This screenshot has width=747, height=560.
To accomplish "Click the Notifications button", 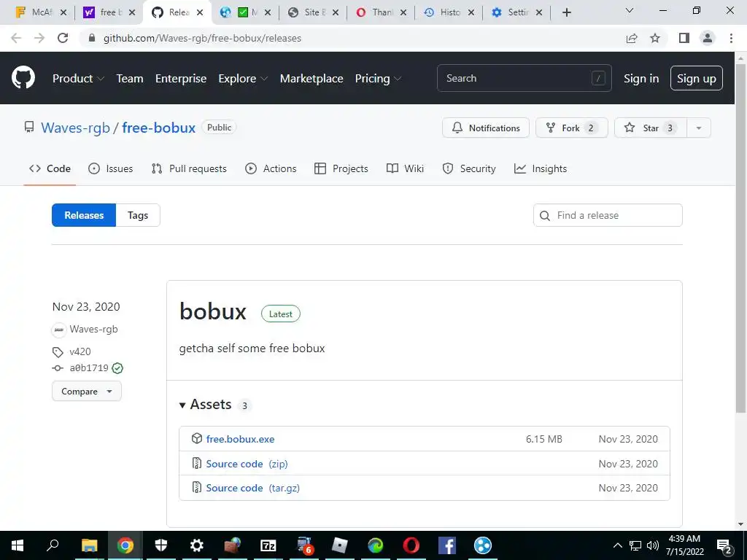I will click(485, 128).
